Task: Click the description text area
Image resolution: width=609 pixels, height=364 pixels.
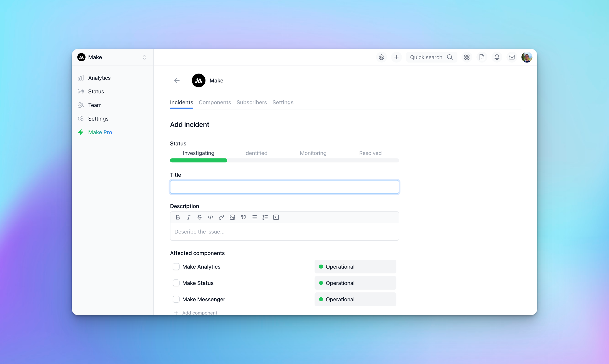Action: click(284, 232)
